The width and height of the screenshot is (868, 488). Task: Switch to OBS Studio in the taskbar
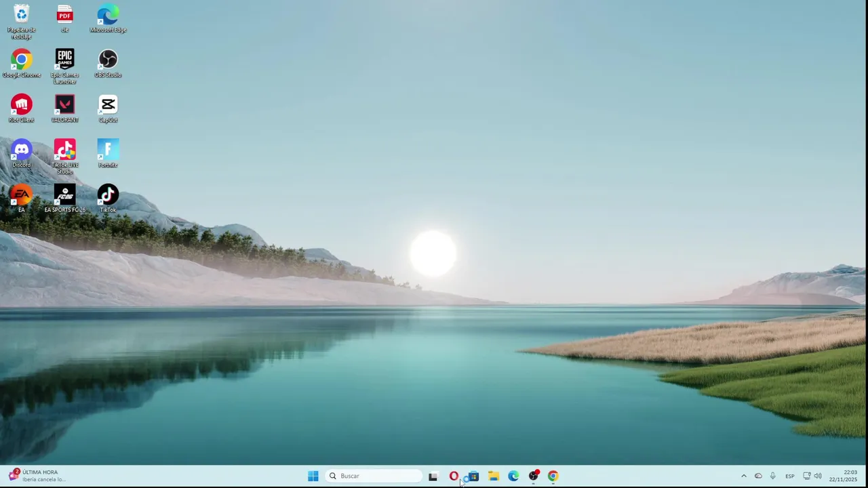coord(534,476)
